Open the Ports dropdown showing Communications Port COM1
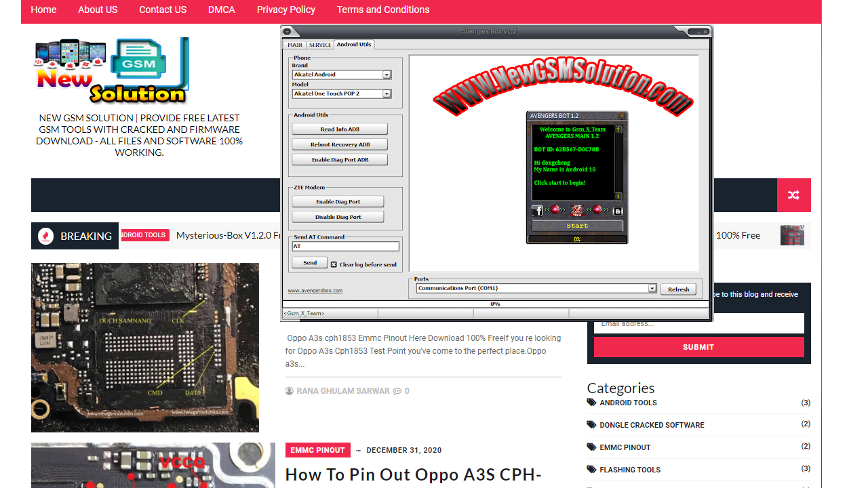The height and width of the screenshot is (488, 868). pyautogui.click(x=651, y=287)
